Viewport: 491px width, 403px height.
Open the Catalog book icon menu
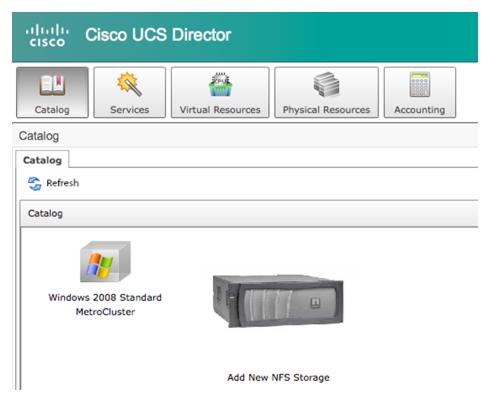coord(52,92)
